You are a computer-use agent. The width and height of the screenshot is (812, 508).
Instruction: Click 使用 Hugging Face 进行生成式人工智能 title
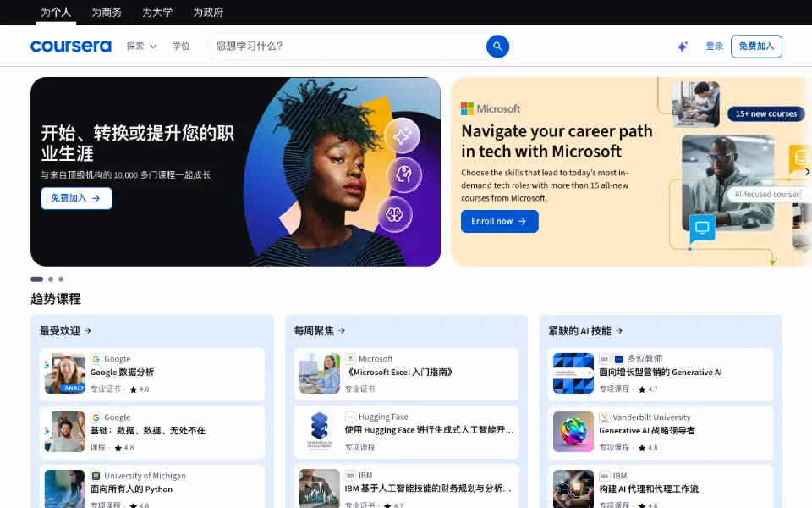coord(430,430)
